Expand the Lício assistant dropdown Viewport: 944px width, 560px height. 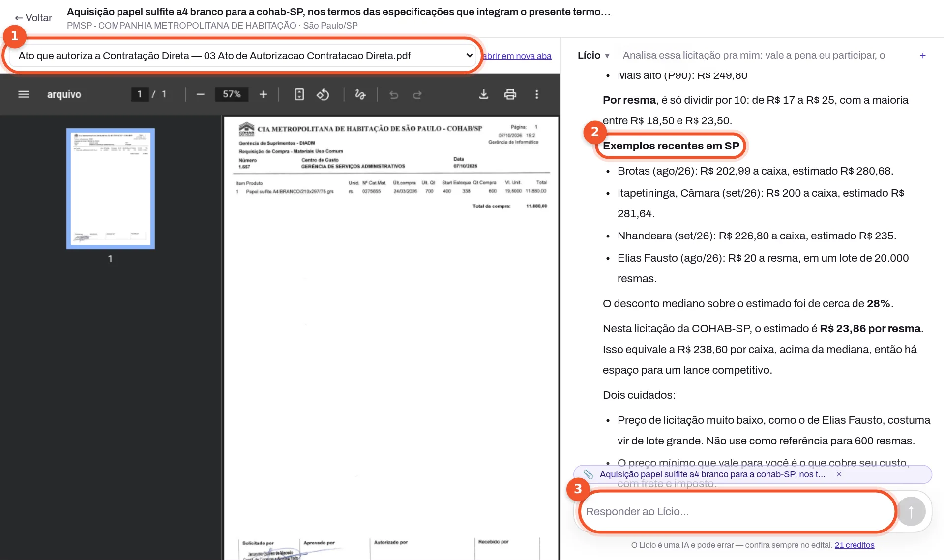point(593,56)
